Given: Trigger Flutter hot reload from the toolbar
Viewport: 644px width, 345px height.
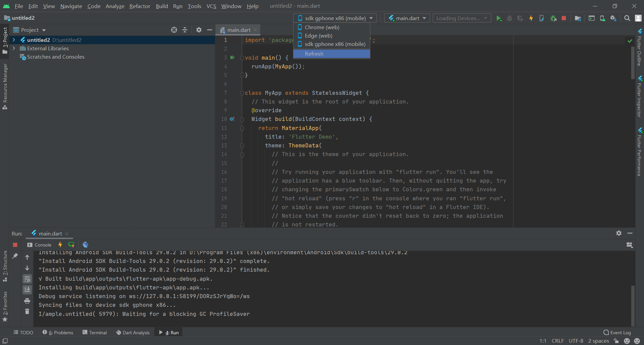Looking at the screenshot, I should pos(531,18).
